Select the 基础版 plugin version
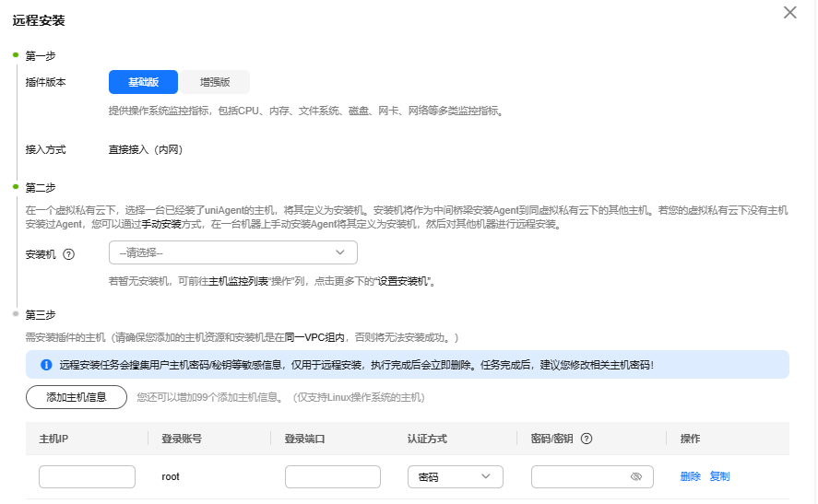Image resolution: width=818 pixels, height=504 pixels. point(144,82)
